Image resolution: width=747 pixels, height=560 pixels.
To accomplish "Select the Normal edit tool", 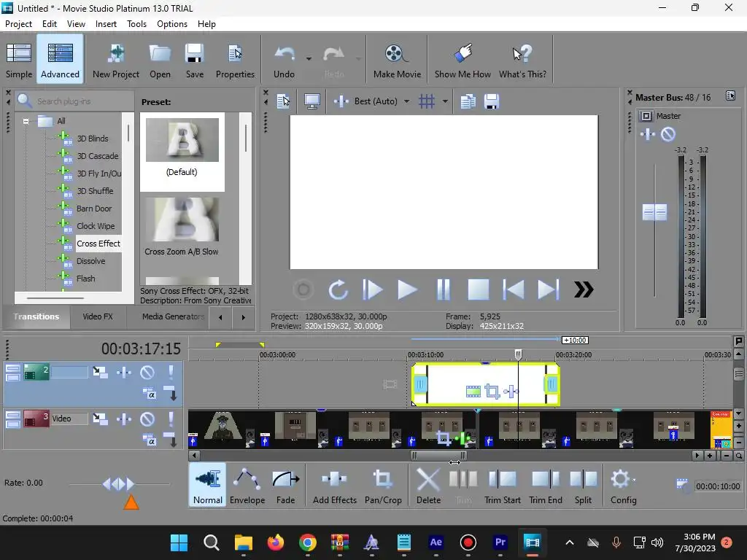I will [x=208, y=485].
